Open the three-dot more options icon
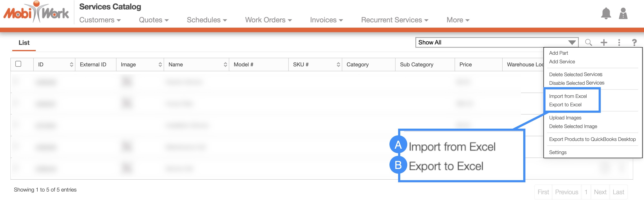This screenshot has width=644, height=220. click(619, 42)
